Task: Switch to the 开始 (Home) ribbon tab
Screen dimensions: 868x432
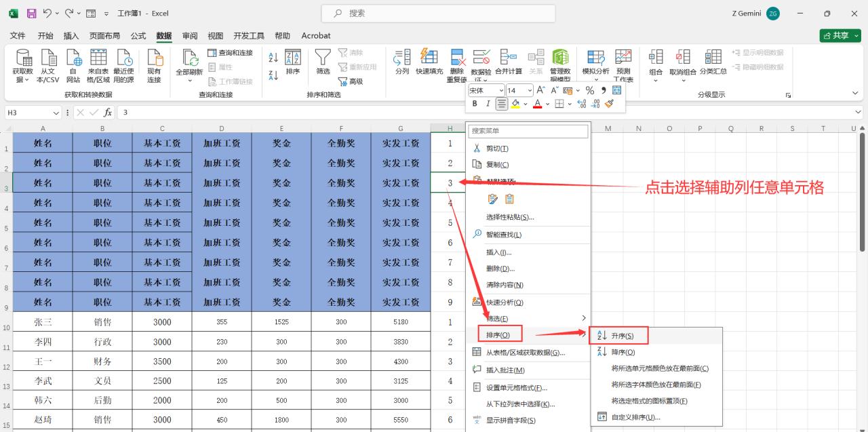Action: [45, 35]
